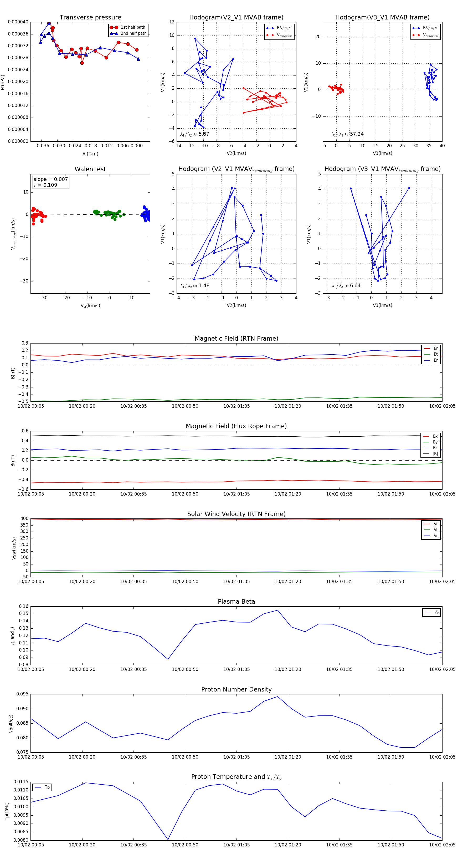The width and height of the screenshot is (473, 868).
Task: Click the Plasma Beta peak near 01:17
Action: [277, 610]
